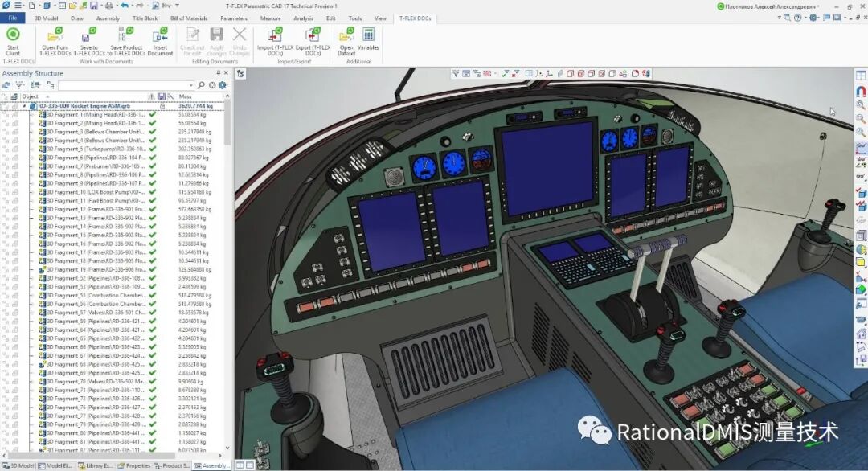Image resolution: width=868 pixels, height=471 pixels.
Task: Switch to the 3D Model ribbon tab
Action: click(x=47, y=18)
